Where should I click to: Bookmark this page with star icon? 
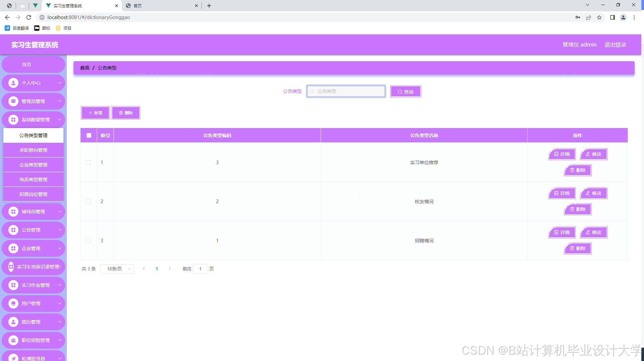[x=599, y=17]
